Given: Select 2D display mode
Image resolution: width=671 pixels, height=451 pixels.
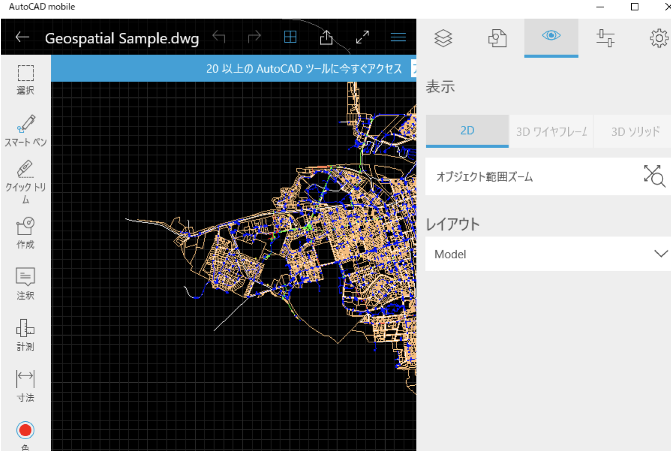Looking at the screenshot, I should click(x=467, y=131).
